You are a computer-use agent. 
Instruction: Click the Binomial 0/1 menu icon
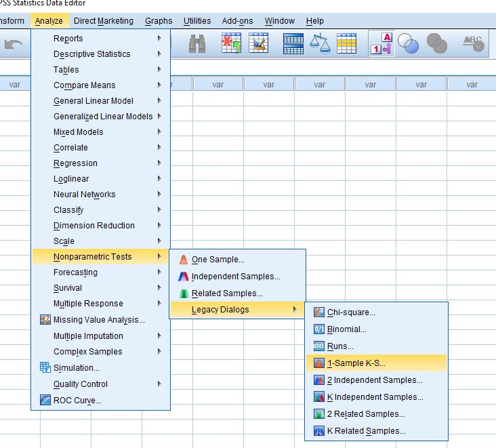click(319, 329)
